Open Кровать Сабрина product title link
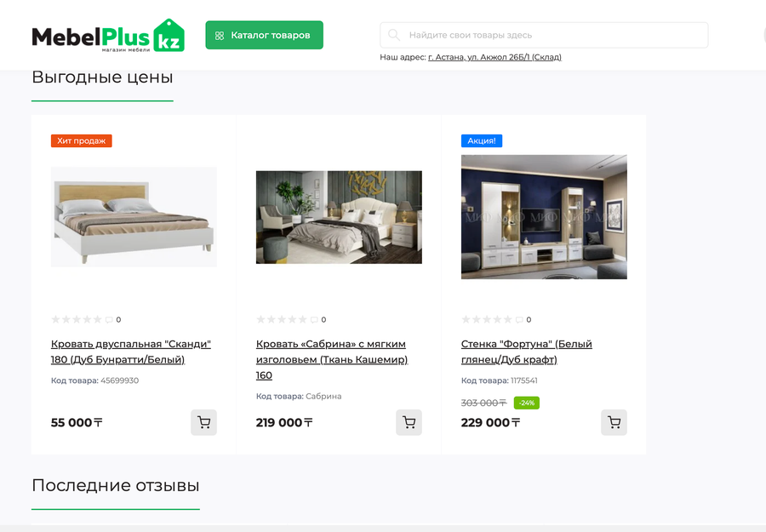This screenshot has height=532, width=766. coord(332,359)
